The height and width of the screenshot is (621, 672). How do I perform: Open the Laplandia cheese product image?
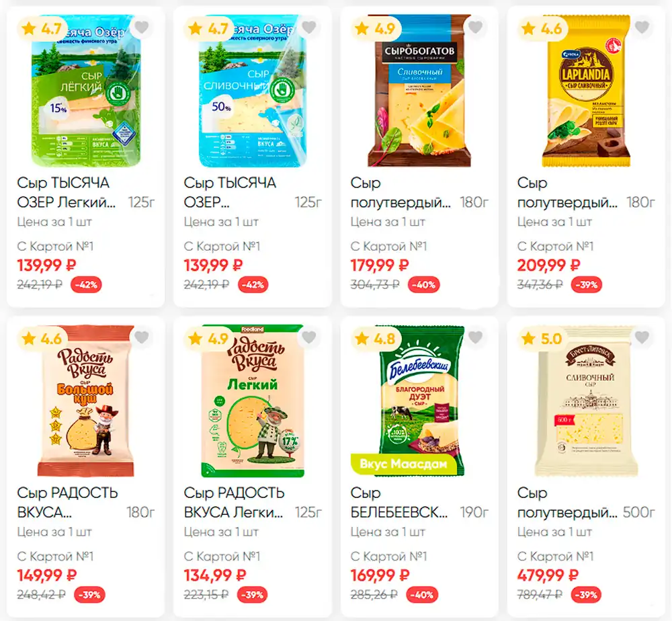pyautogui.click(x=586, y=91)
